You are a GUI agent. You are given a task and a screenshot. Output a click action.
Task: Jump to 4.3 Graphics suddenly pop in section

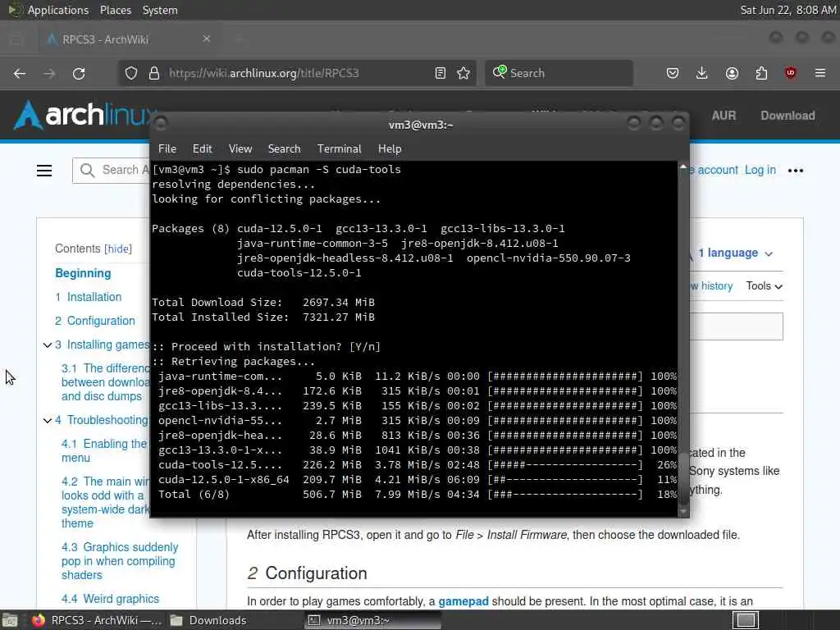coord(120,561)
